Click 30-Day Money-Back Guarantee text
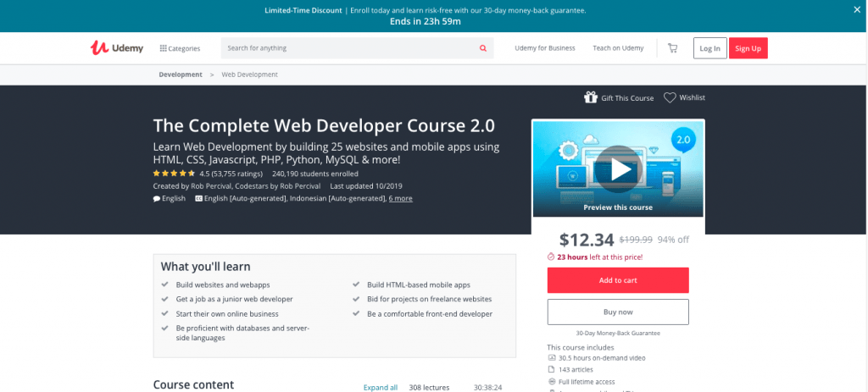This screenshot has width=868, height=392. pos(618,334)
